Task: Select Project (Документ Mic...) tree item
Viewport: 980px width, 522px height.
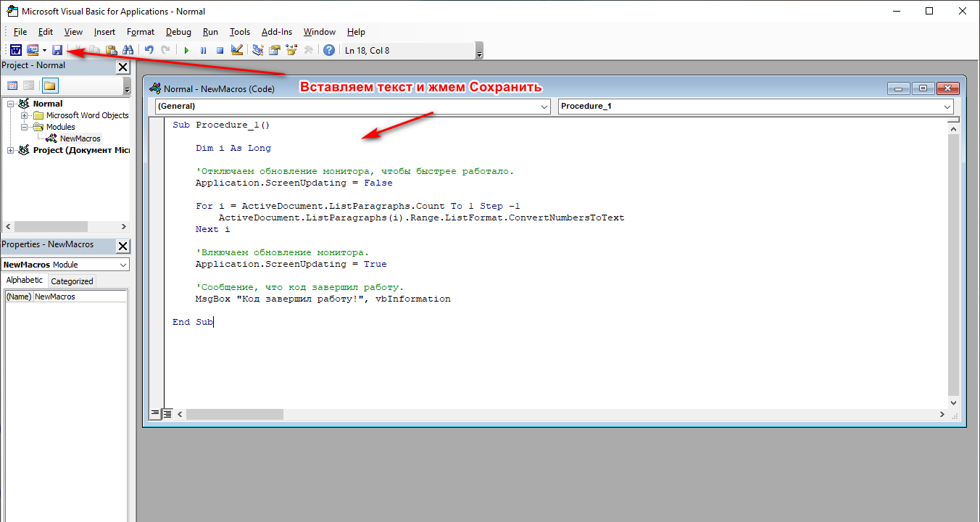Action: pos(81,150)
